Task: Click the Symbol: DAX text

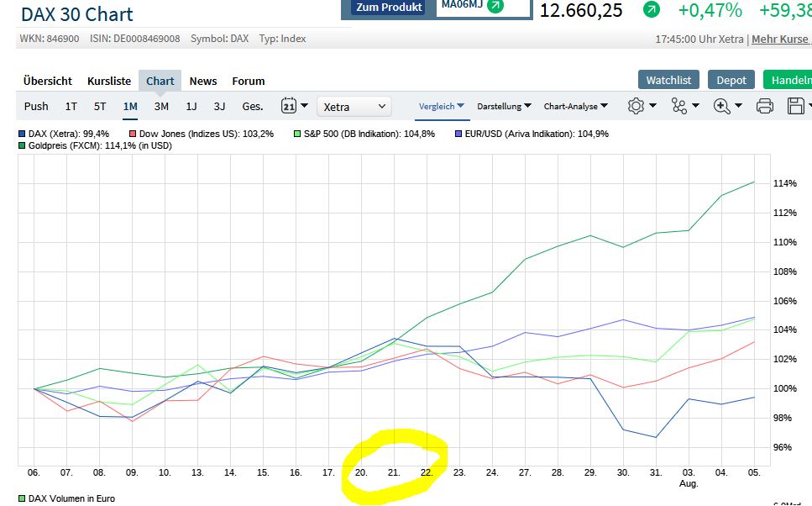Action: point(219,39)
